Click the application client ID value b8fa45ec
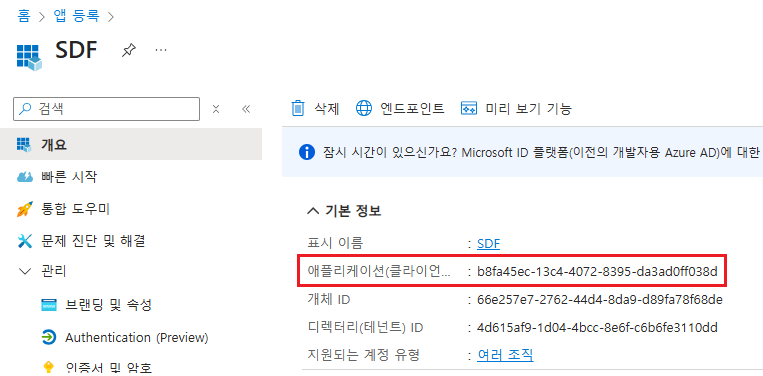 pyautogui.click(x=598, y=271)
